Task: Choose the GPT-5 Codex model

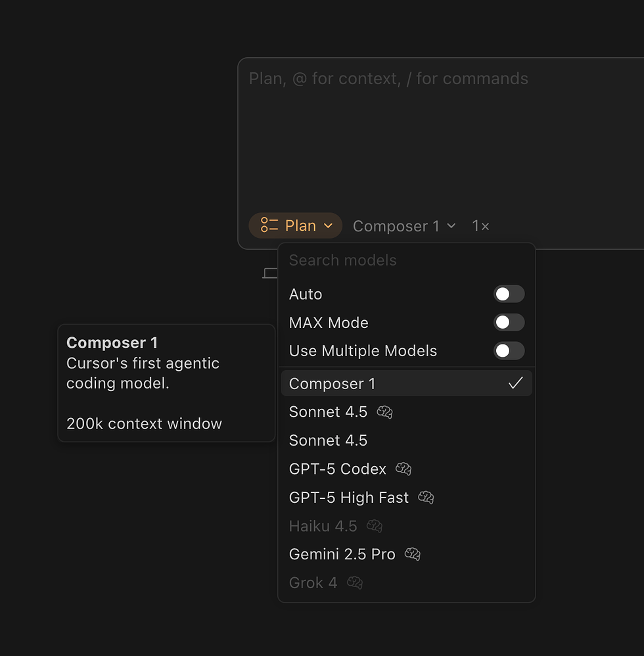Action: [407, 469]
